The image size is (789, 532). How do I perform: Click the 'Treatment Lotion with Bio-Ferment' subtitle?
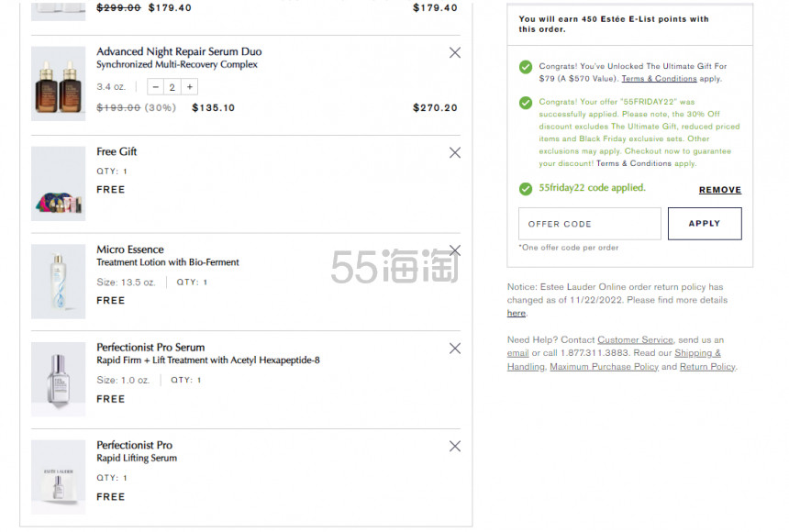tap(168, 262)
